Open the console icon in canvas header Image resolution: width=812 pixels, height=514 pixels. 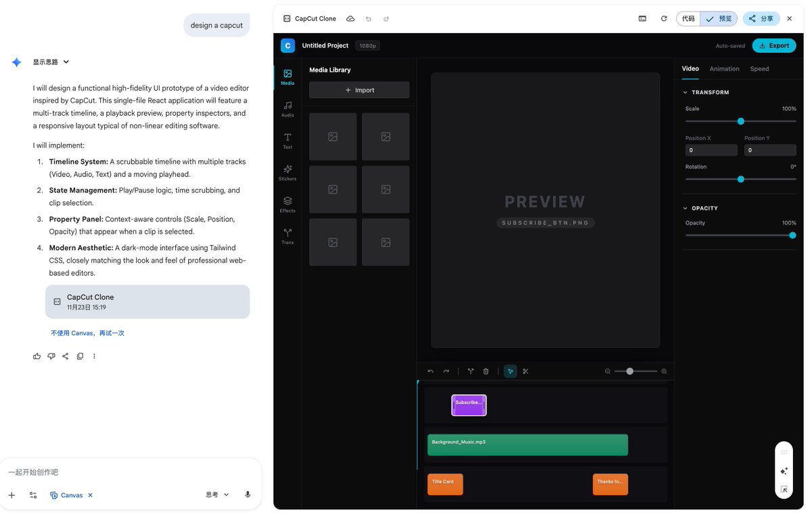pos(642,19)
